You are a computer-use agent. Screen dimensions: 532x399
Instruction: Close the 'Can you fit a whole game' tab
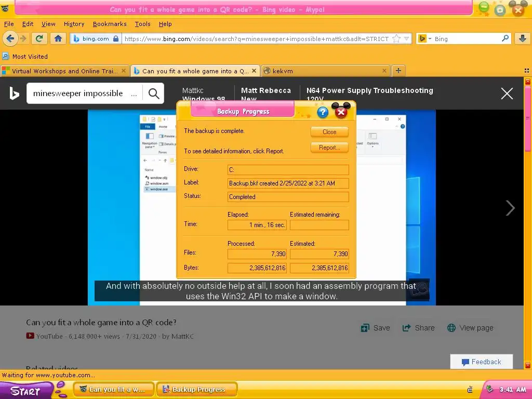pyautogui.click(x=254, y=71)
